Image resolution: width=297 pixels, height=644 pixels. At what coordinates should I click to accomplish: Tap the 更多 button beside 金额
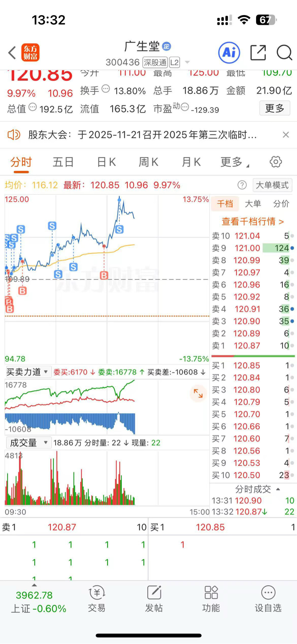click(275, 108)
